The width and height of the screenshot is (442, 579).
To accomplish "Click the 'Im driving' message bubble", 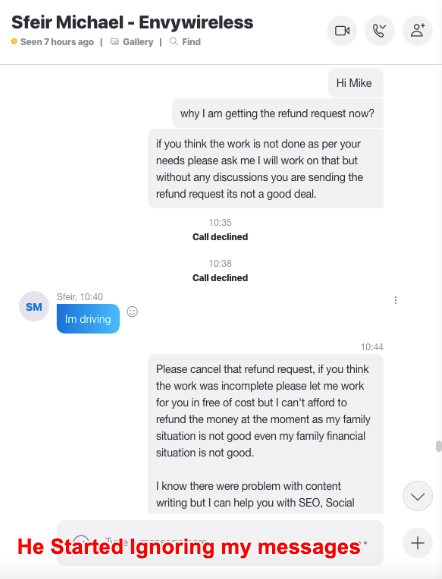I will pyautogui.click(x=88, y=319).
